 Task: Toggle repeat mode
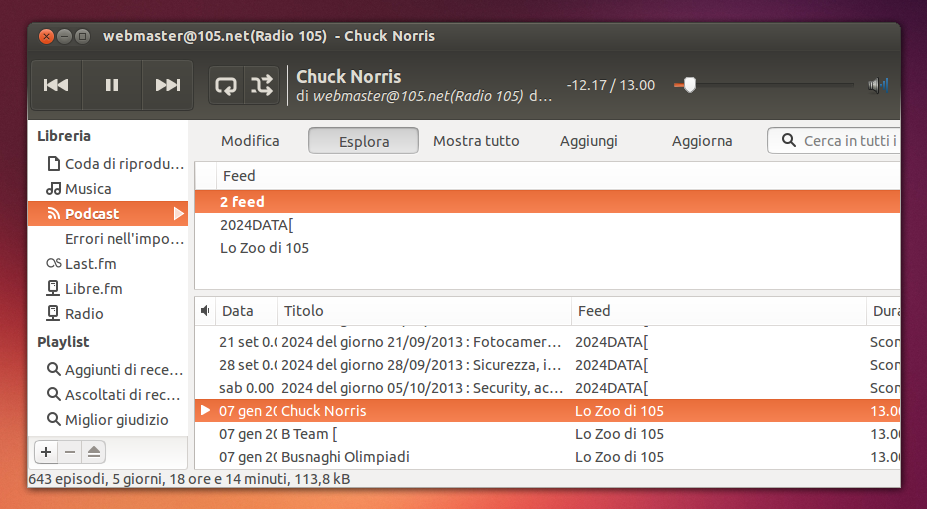click(226, 85)
